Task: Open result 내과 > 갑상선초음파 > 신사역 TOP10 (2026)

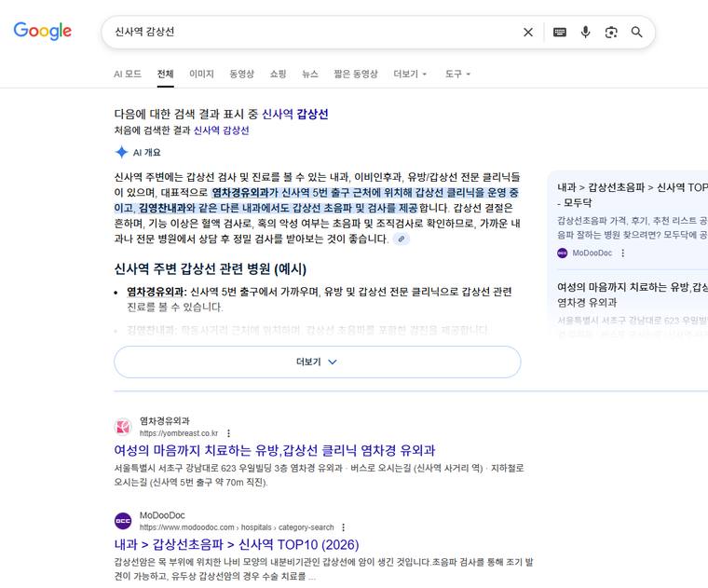Action: coord(237,544)
